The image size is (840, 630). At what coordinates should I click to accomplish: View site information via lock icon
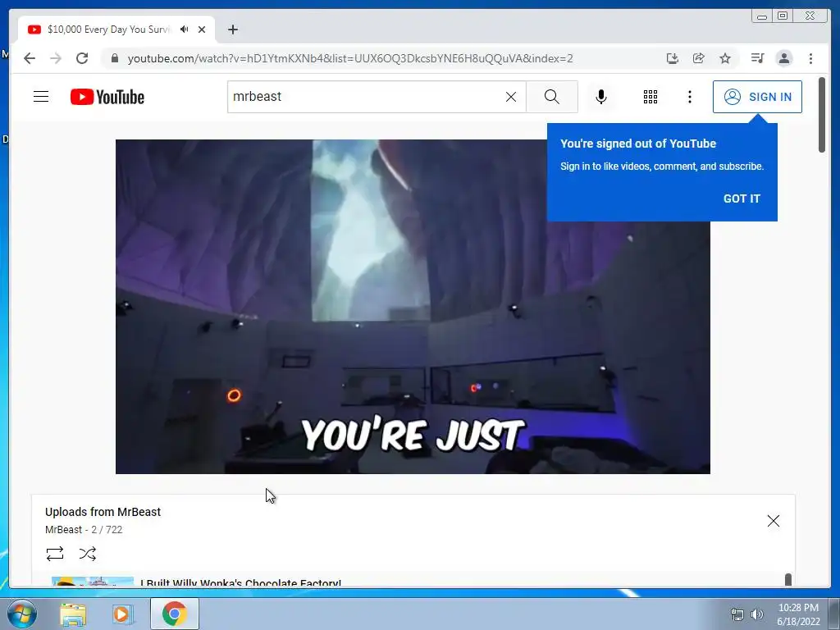click(x=114, y=58)
